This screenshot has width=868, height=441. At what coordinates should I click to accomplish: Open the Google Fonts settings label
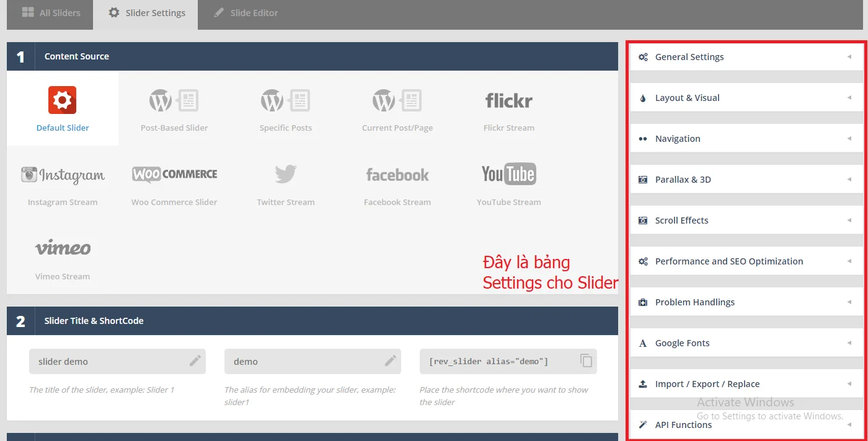pos(683,343)
